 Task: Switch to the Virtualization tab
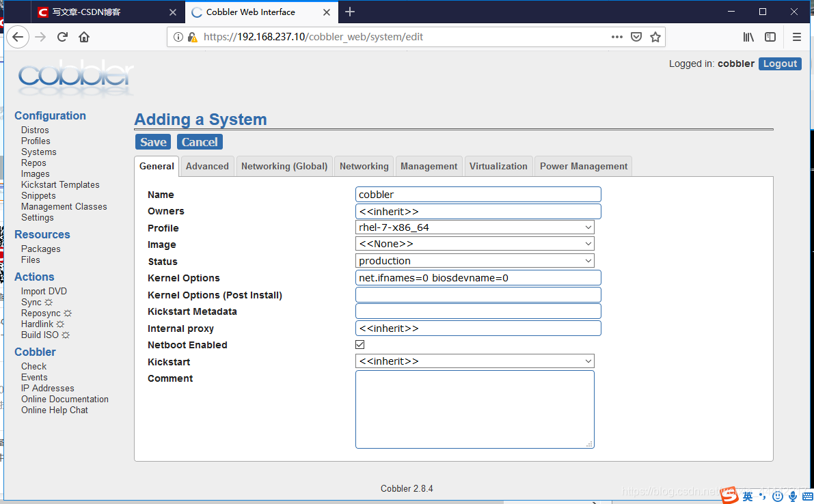[498, 166]
